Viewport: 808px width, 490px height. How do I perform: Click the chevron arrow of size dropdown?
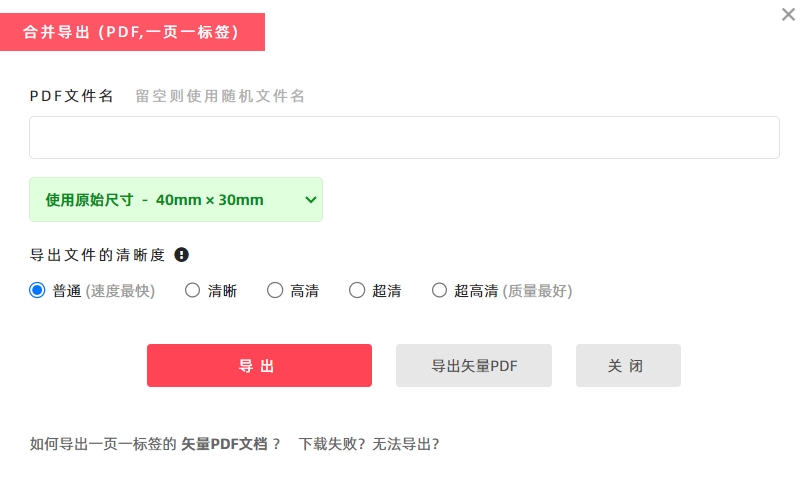coord(310,199)
